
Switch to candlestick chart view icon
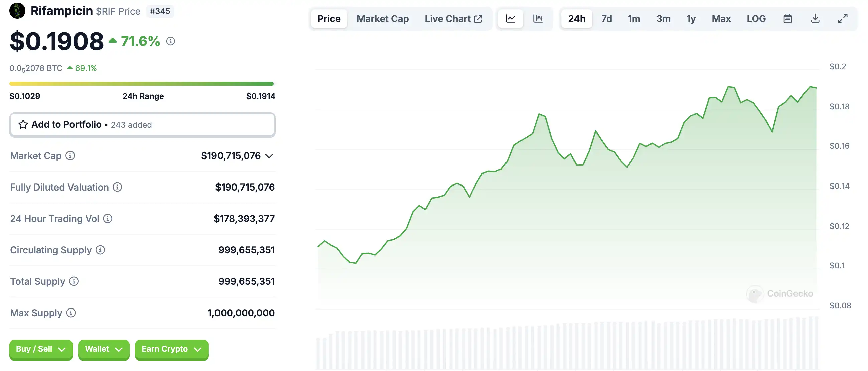[x=538, y=19]
